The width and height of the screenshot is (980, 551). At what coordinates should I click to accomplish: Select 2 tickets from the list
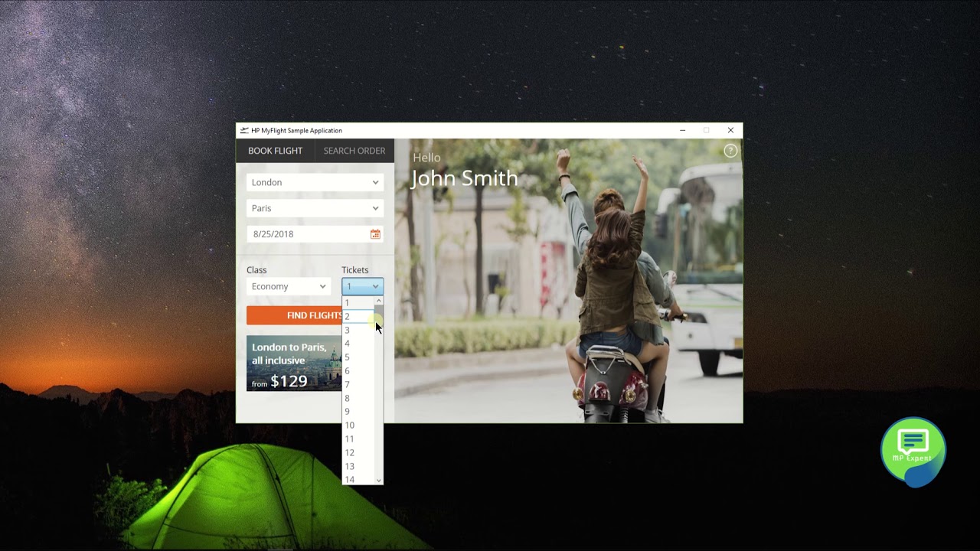coord(358,316)
